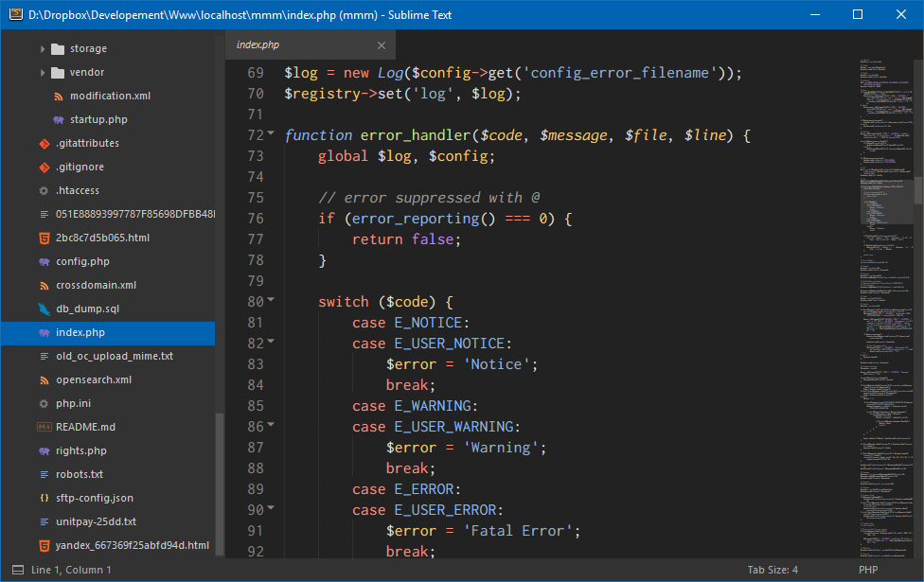The image size is (924, 582).
Task: Open the PHP syntax selector
Action: (x=868, y=570)
